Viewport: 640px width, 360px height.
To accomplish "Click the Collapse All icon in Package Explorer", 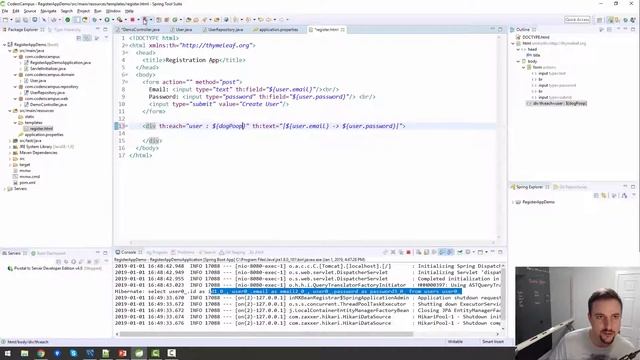I will (79, 38).
